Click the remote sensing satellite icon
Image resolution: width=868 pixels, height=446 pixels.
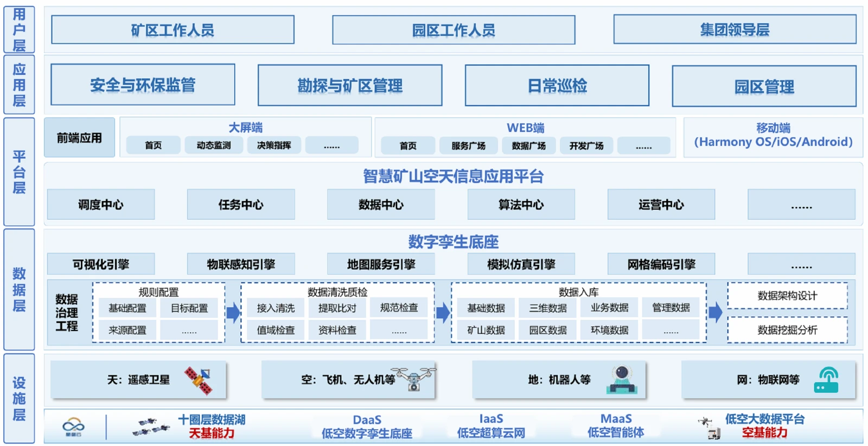coord(198,380)
